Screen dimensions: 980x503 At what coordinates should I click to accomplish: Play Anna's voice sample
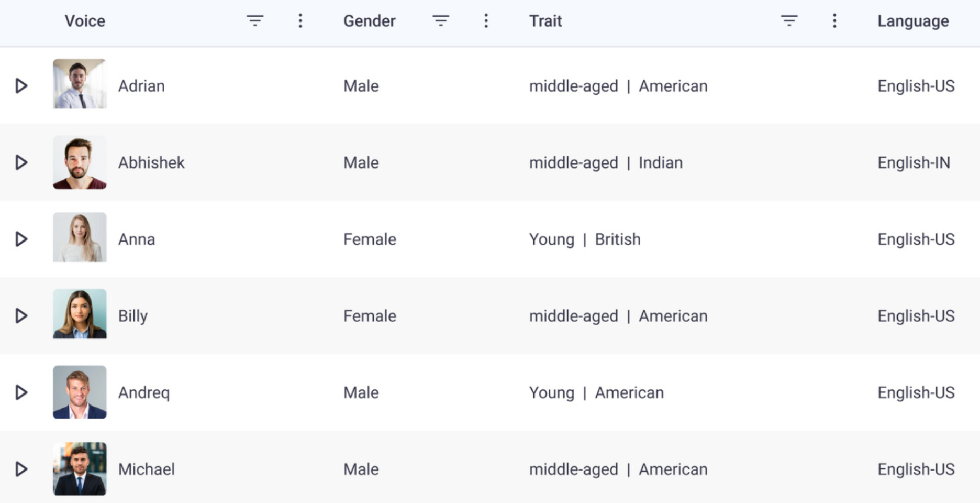point(21,239)
